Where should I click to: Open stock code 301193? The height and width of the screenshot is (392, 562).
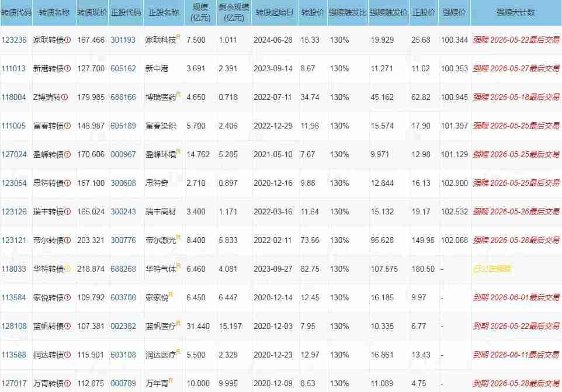pos(123,40)
